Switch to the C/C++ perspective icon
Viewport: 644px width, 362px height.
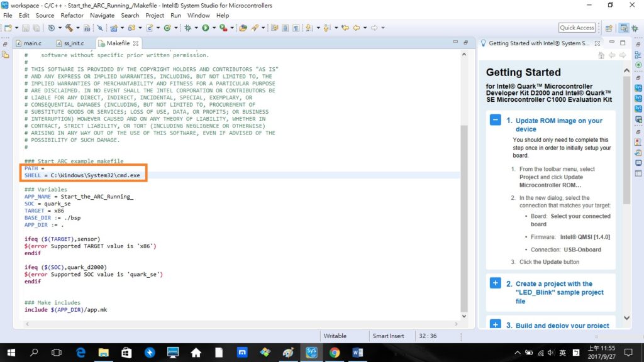point(624,28)
